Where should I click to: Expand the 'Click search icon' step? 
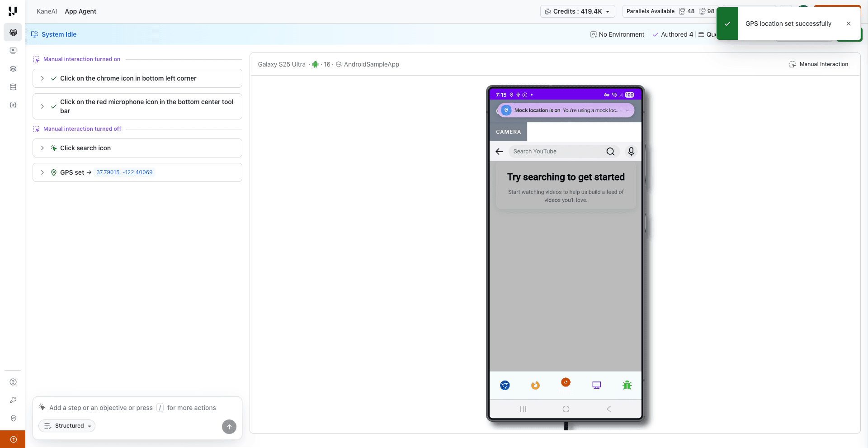pos(42,148)
